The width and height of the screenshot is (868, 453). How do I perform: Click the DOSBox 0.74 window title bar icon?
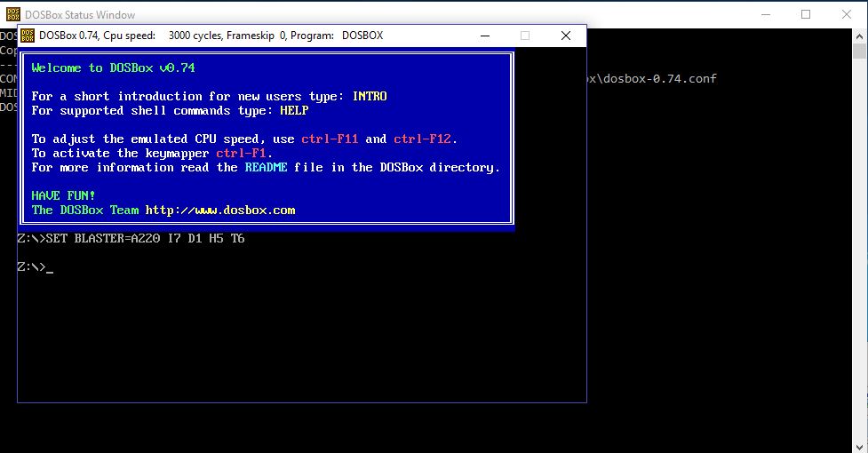pyautogui.click(x=28, y=36)
